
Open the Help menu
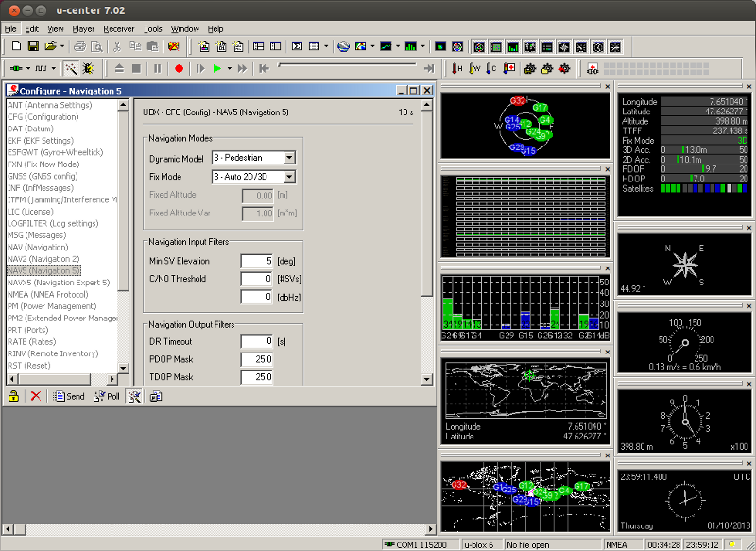[215, 29]
